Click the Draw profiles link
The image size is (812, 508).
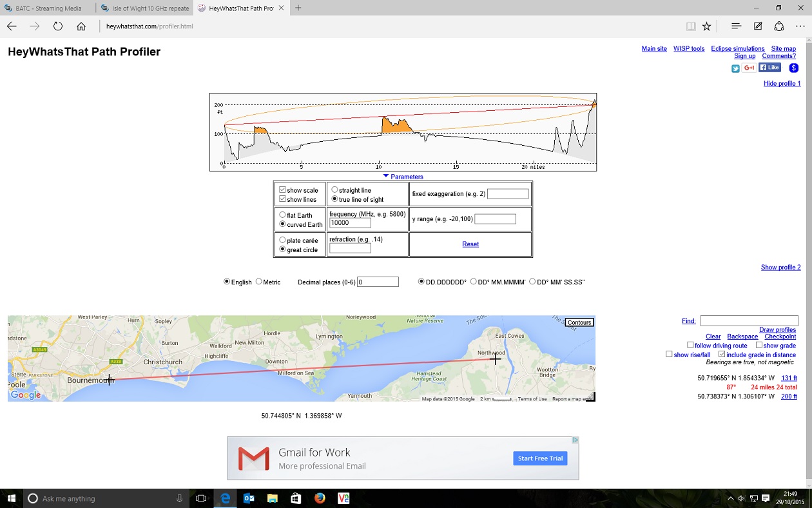point(778,330)
